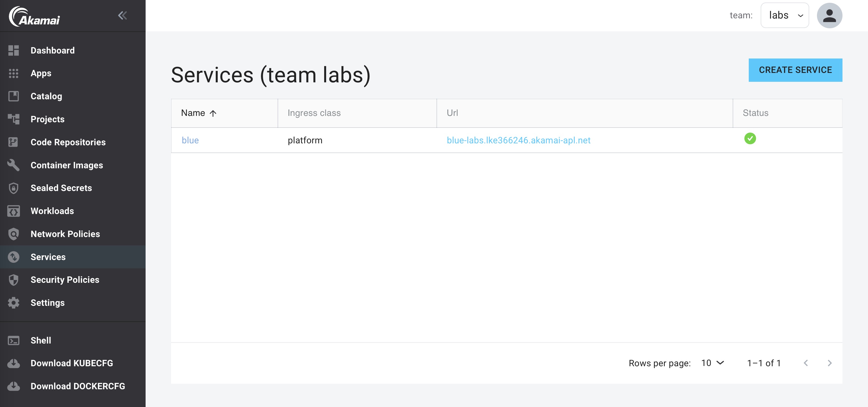This screenshot has width=868, height=407.
Task: Go to Network Policies menu item
Action: (x=65, y=234)
